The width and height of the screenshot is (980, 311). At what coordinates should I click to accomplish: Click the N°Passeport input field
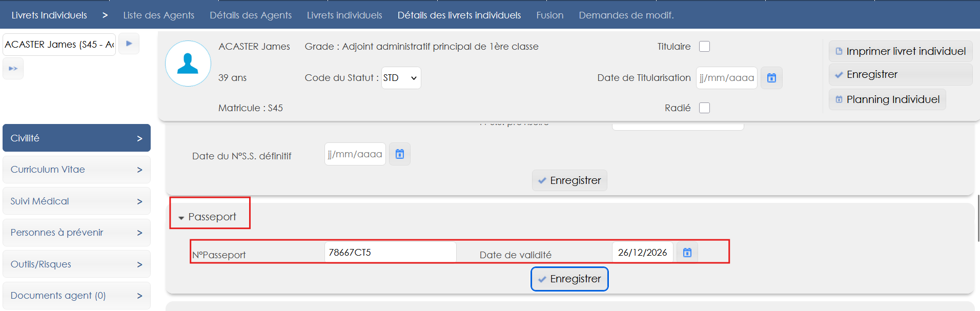pyautogui.click(x=390, y=252)
